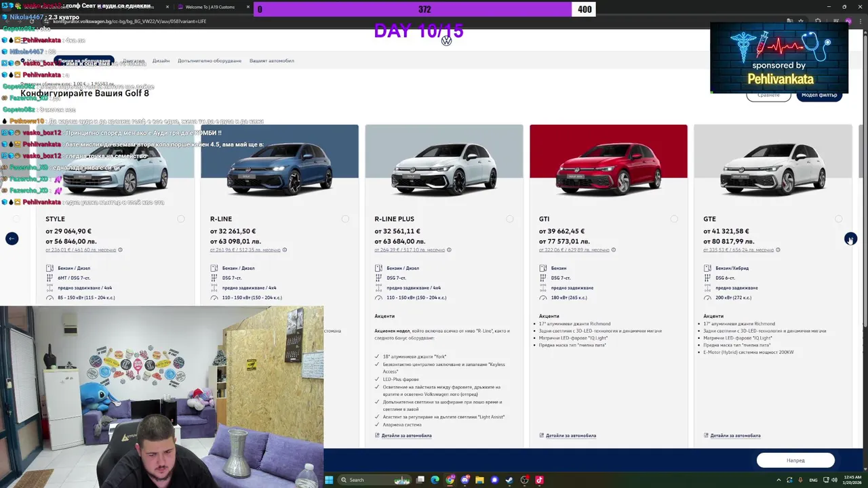Open info icon beside R-LINE monthly price
868x488 pixels.
(284, 249)
